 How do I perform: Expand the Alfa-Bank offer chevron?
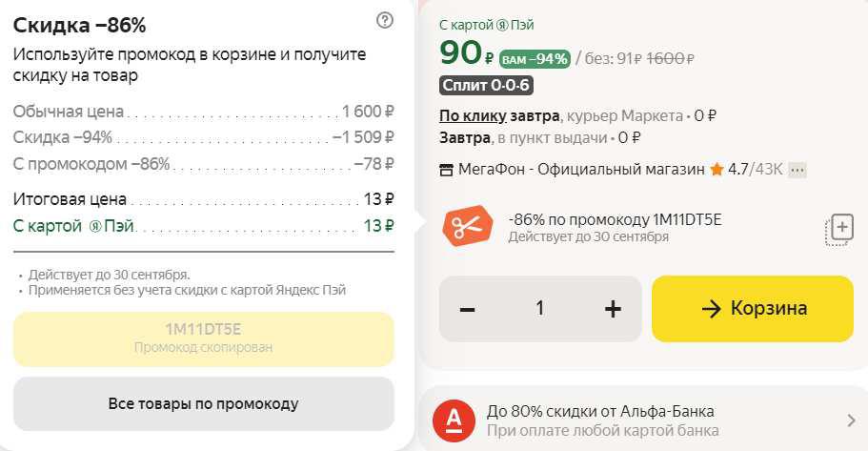coord(852,421)
